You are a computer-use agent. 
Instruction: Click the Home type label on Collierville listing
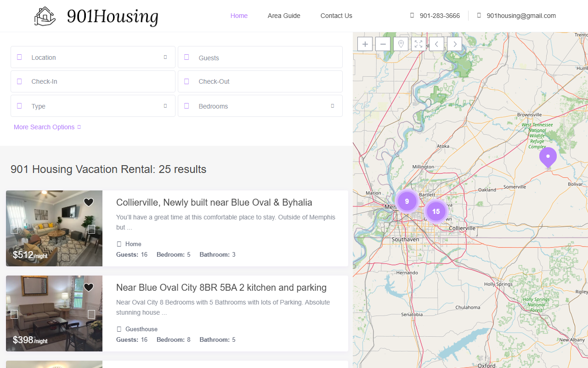click(133, 244)
